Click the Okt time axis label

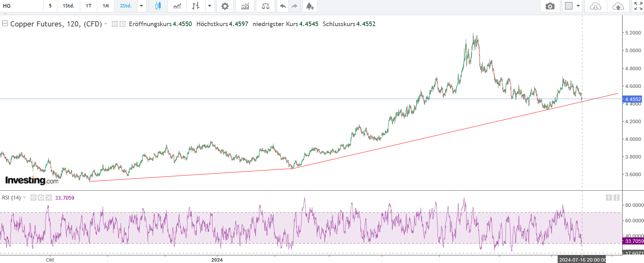tap(50, 260)
